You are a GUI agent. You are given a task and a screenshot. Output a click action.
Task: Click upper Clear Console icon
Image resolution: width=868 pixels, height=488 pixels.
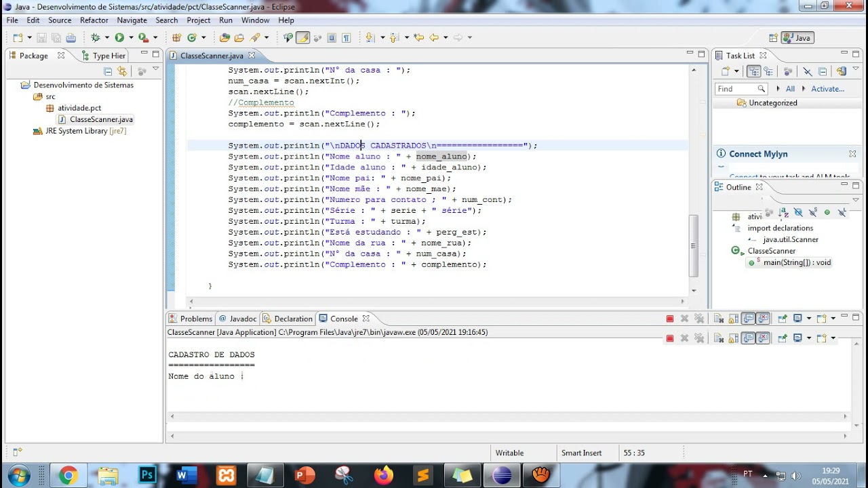point(719,319)
